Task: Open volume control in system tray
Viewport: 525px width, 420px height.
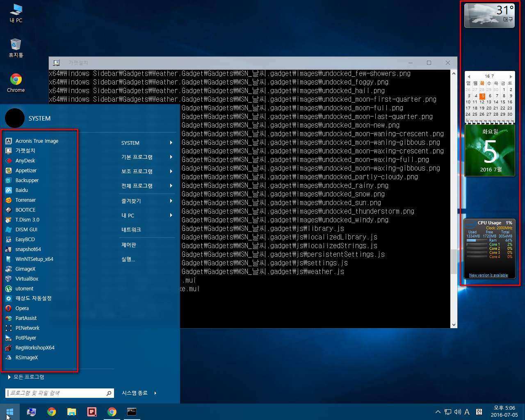Action: point(457,412)
